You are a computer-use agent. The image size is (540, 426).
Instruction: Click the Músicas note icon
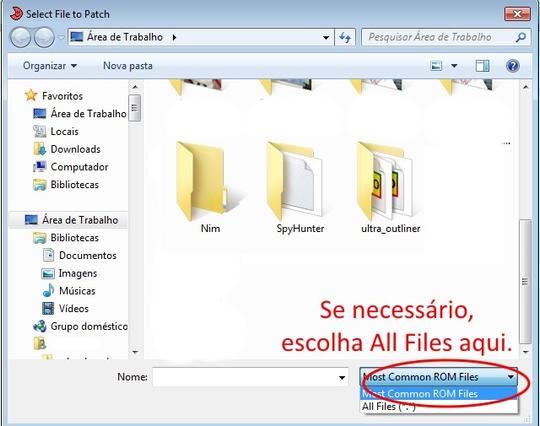[x=48, y=290]
